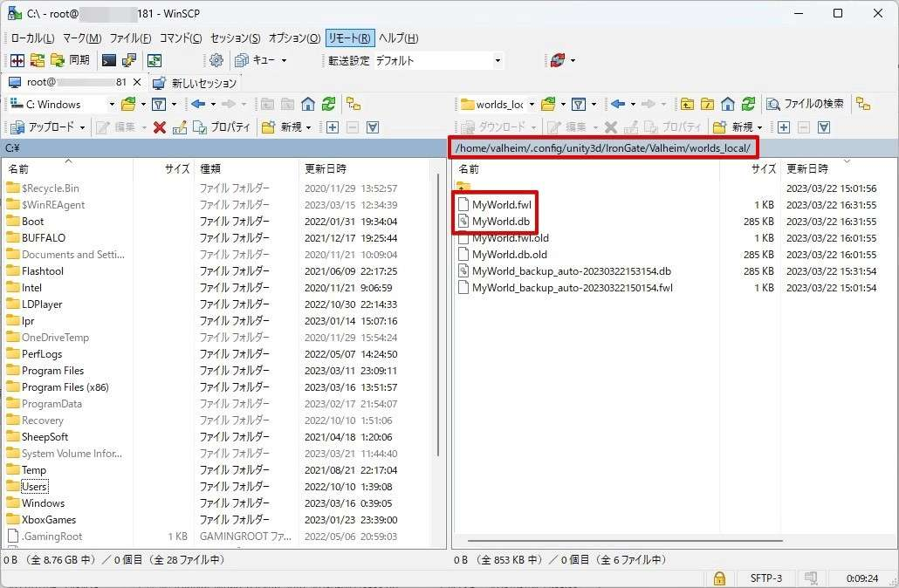Open the worlds_local remote directory dropdown

pyautogui.click(x=498, y=105)
